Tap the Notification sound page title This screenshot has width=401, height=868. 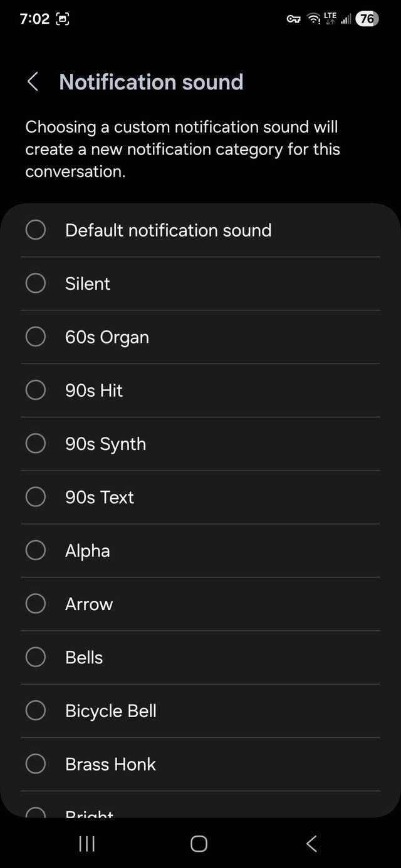tap(151, 82)
